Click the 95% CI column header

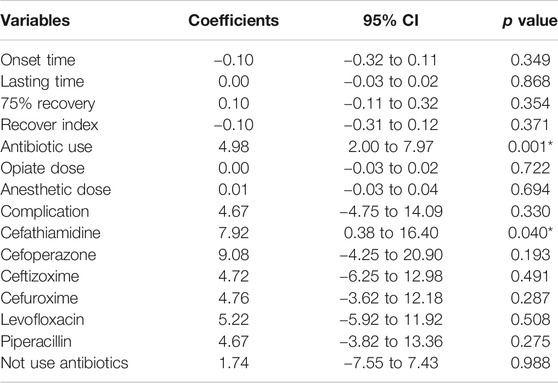(391, 20)
